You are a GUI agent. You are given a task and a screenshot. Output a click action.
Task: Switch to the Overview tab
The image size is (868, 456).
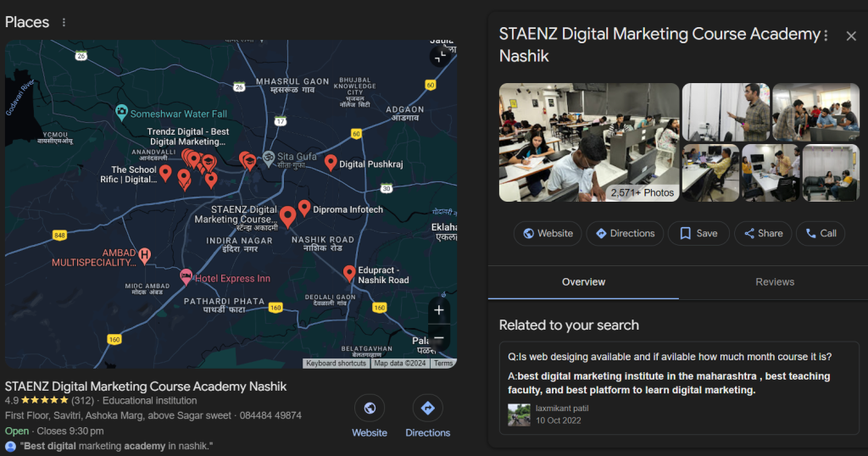coord(583,282)
